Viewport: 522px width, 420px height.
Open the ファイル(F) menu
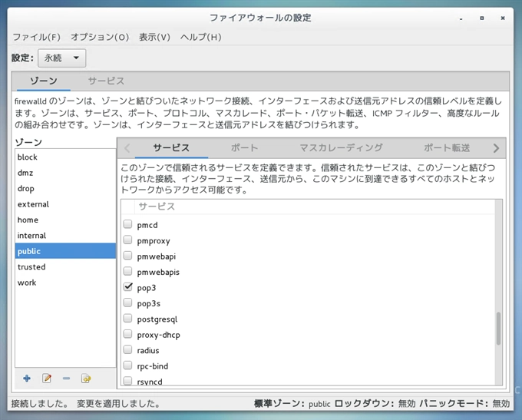[37, 37]
